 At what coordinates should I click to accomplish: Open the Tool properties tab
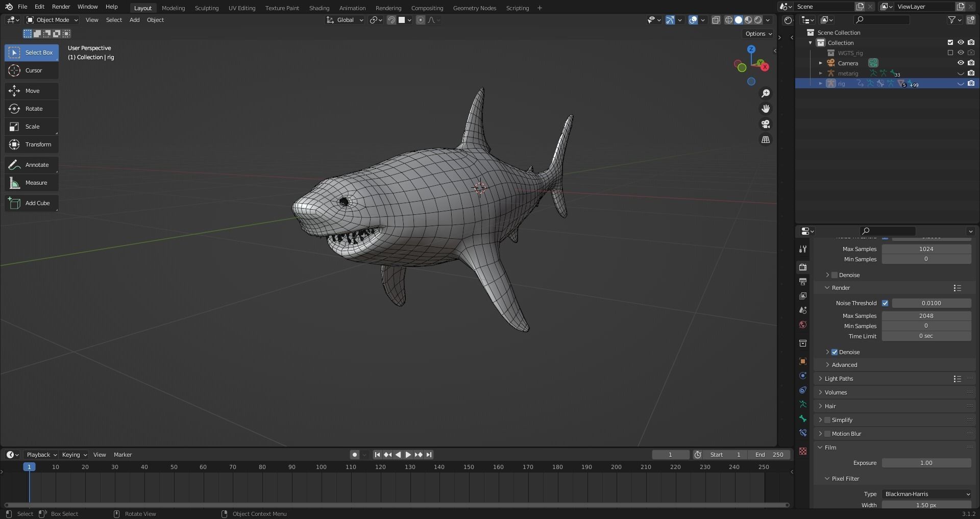coord(803,249)
